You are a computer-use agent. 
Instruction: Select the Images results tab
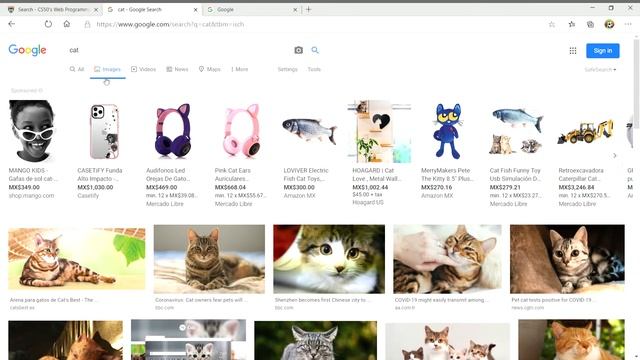(108, 69)
